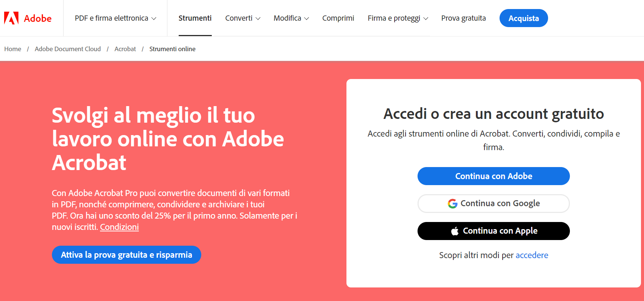Open the Condizioni link
Viewport: 644px width, 301px height.
click(119, 227)
